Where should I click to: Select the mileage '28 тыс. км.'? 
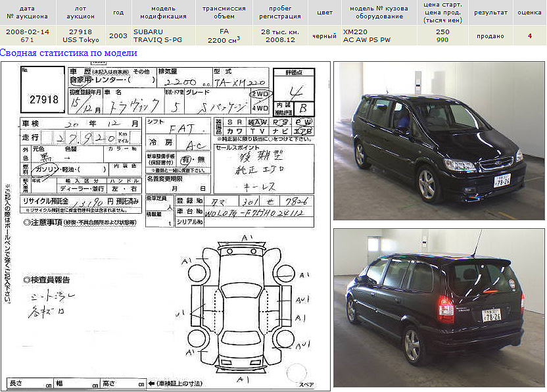[x=280, y=32]
